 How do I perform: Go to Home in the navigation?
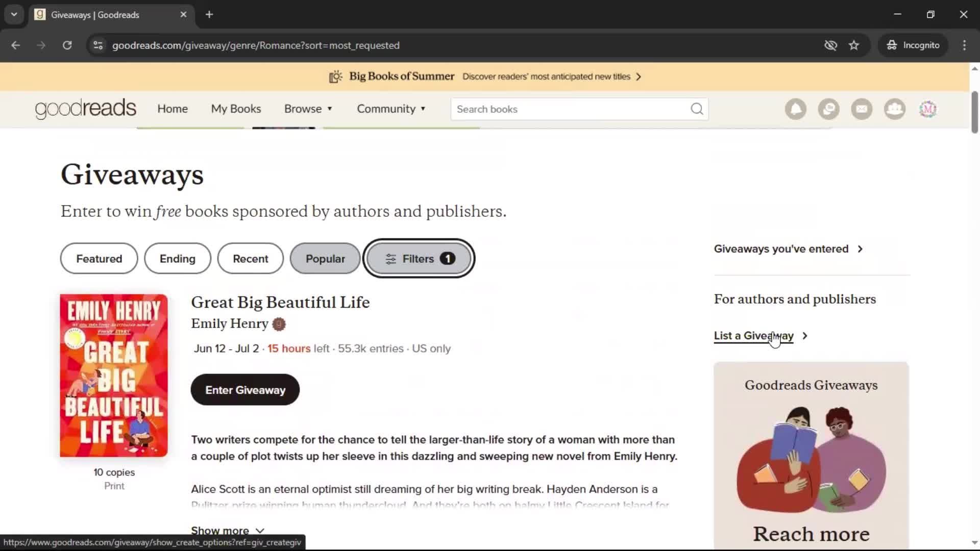(x=173, y=109)
